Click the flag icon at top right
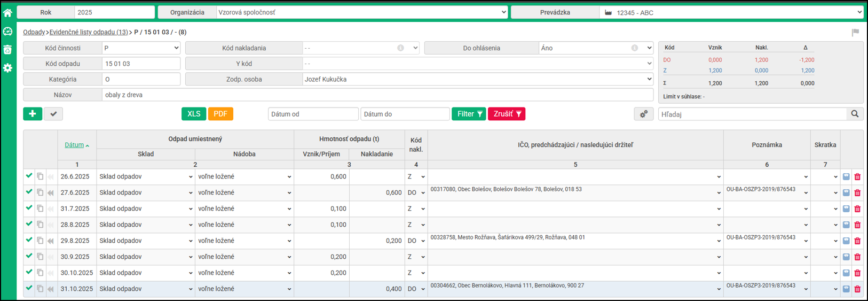The height and width of the screenshot is (301, 868). (855, 33)
